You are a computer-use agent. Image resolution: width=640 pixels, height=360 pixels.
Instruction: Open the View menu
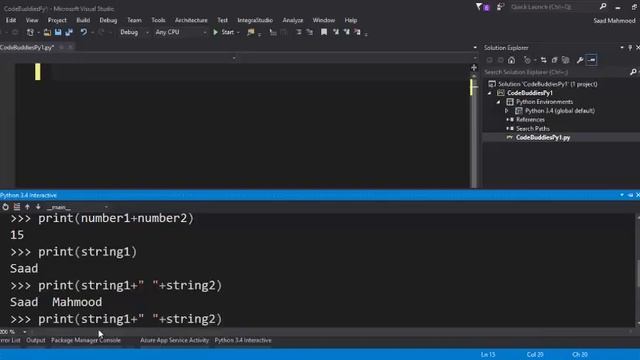[32, 20]
